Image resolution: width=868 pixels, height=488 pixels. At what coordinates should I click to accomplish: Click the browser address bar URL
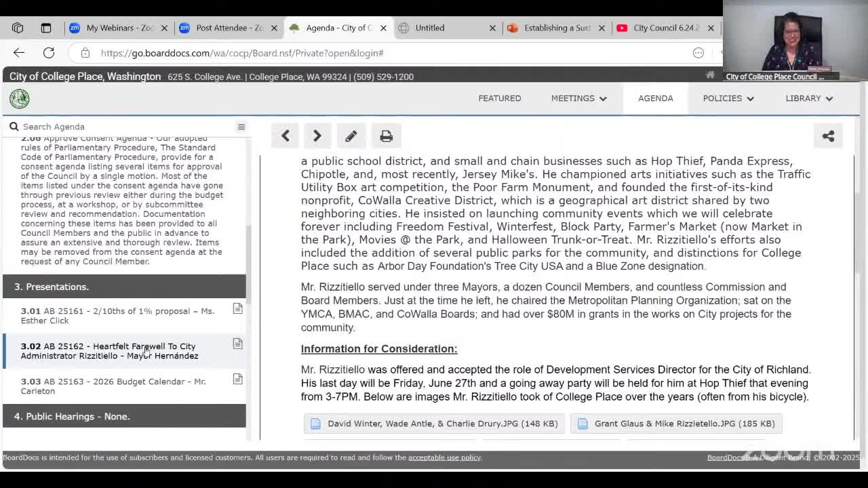(x=242, y=53)
